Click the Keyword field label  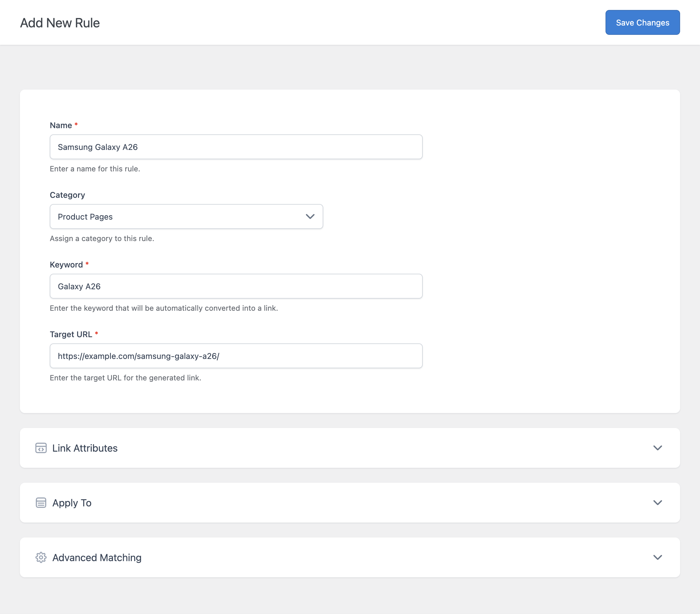(x=67, y=264)
